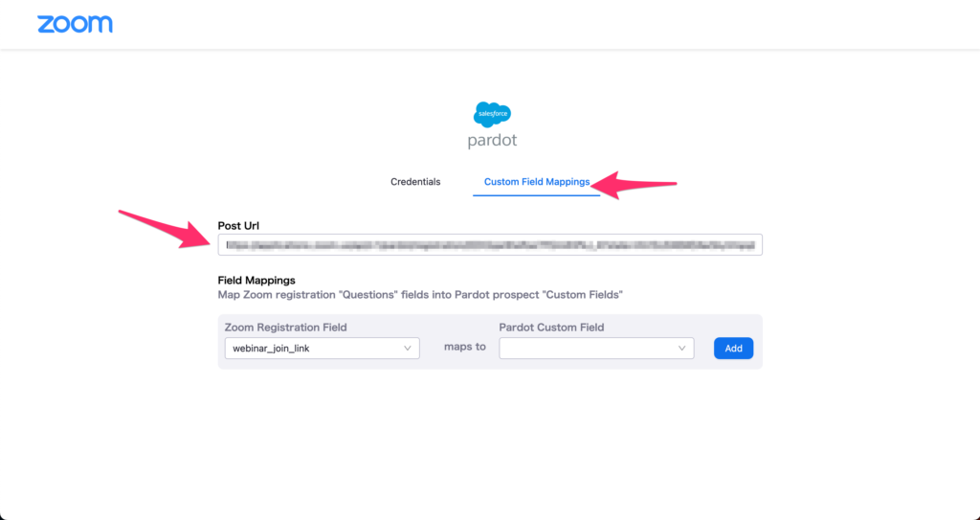
Task: Click the Zoom Registration Field label
Action: tap(285, 328)
